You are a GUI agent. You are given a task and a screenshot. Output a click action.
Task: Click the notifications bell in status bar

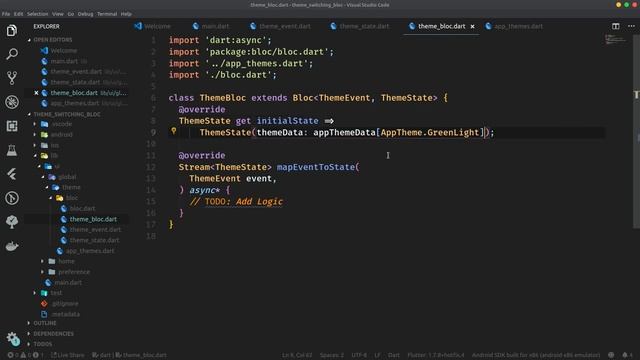627,355
